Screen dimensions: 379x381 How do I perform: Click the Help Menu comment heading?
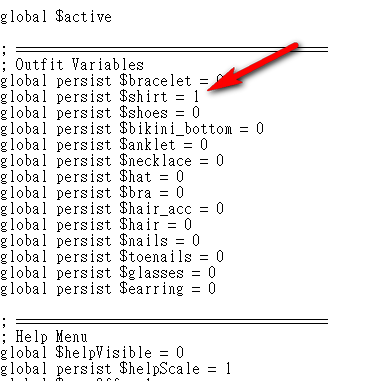51,337
